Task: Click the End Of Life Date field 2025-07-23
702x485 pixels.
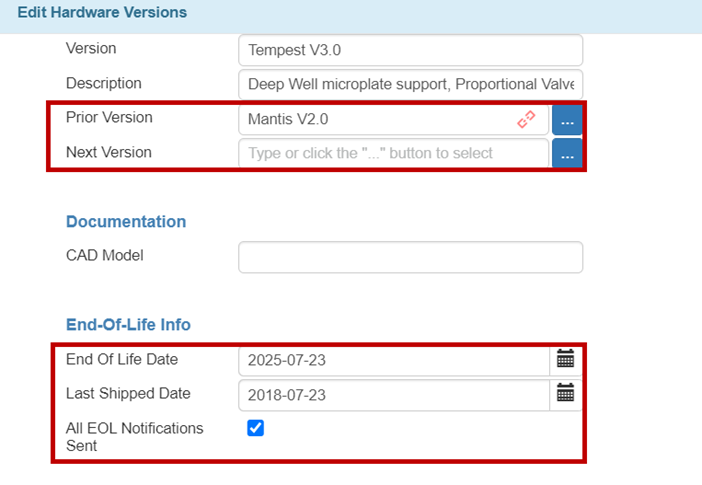Action: (x=395, y=360)
